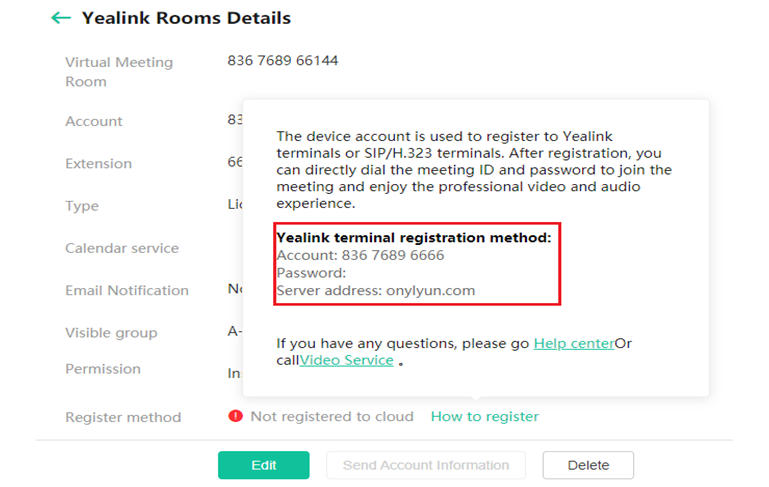Image resolution: width=769 pixels, height=487 pixels.
Task: Click the Password line in registration popup
Action: coord(311,273)
